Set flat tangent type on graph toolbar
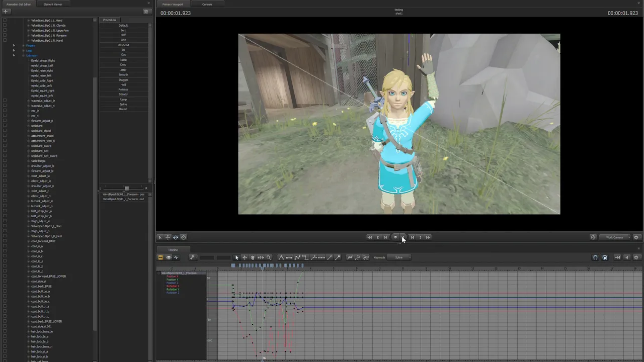This screenshot has height=362, width=644. pos(289,257)
